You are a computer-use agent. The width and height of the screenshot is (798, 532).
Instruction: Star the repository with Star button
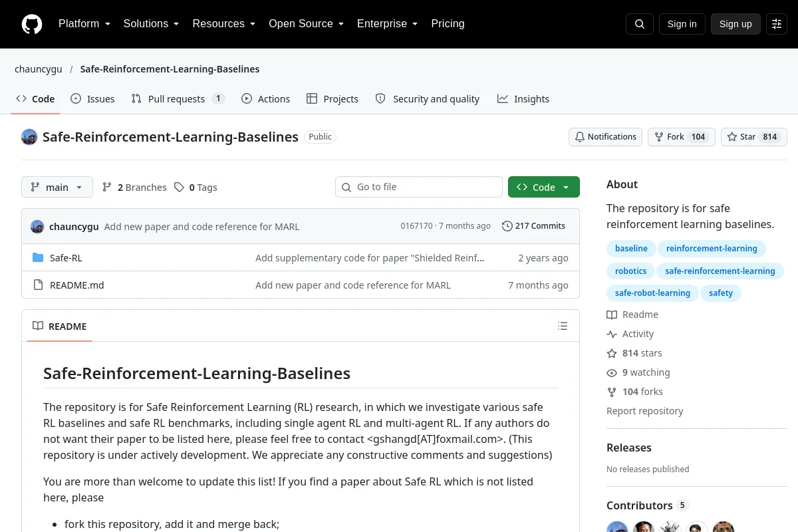pos(753,137)
